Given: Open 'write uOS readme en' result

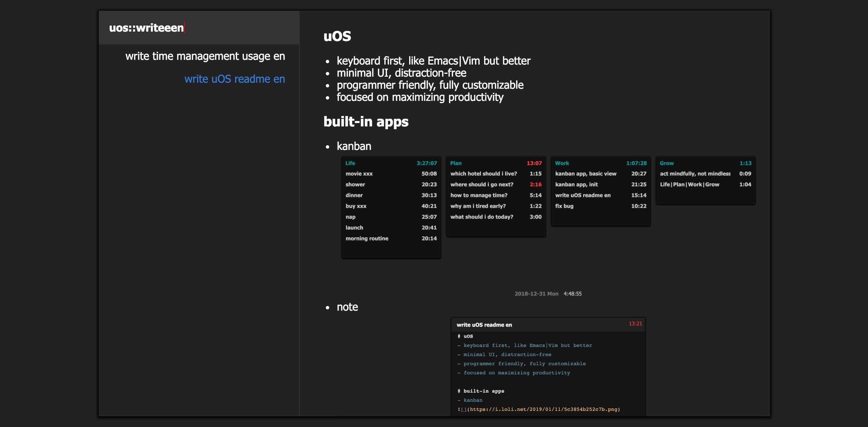Looking at the screenshot, I should (234, 79).
